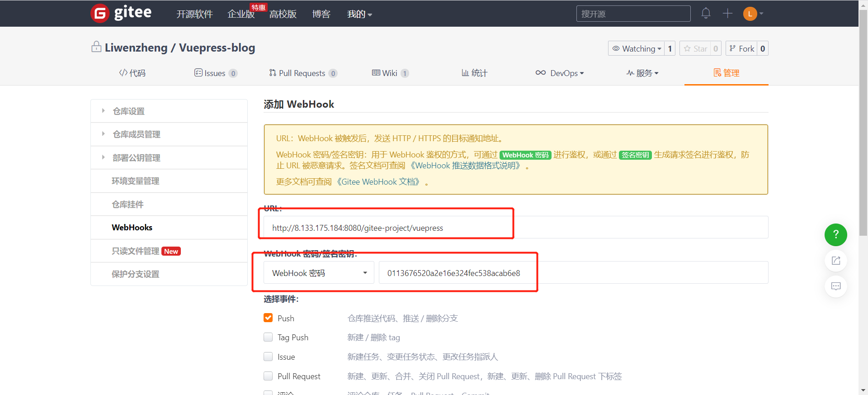Switch to the 代码 tab
Viewport: 868px width, 395px height.
132,73
